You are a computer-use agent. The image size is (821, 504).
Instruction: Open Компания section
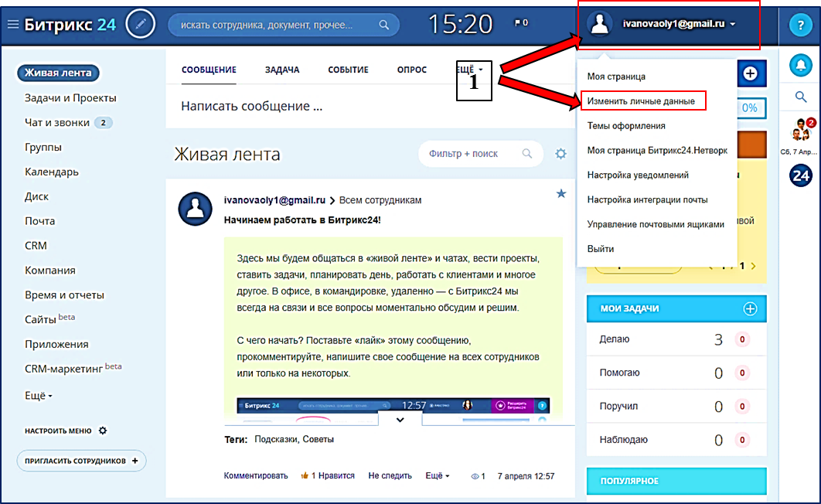pyautogui.click(x=49, y=270)
